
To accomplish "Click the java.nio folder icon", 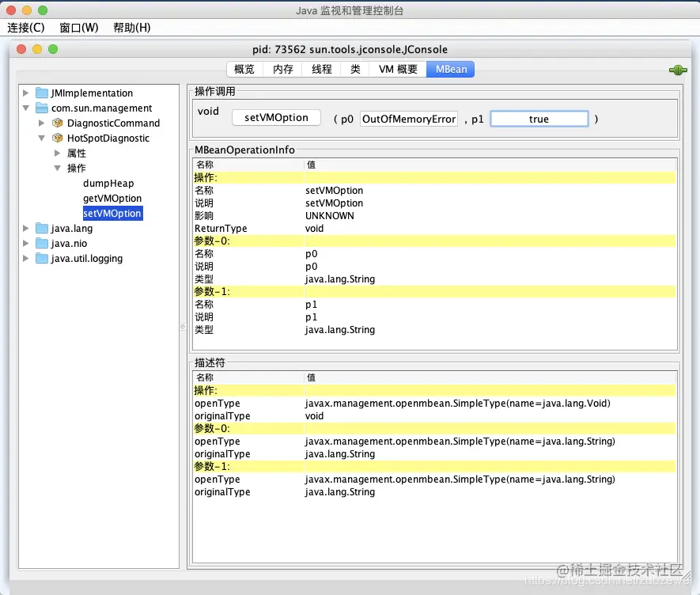I will tap(40, 243).
